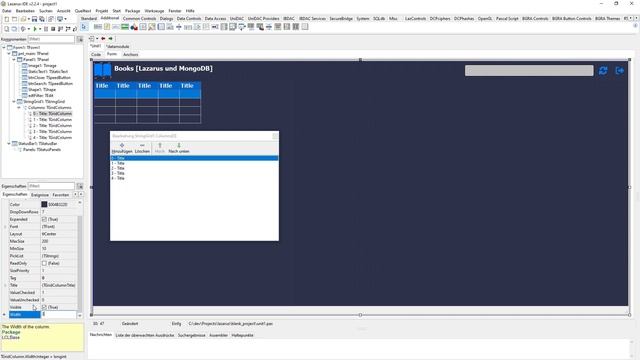This screenshot has width=640, height=360.
Task: Collapse the StringGrid1: TStringGrid tree node
Action: (x=14, y=102)
